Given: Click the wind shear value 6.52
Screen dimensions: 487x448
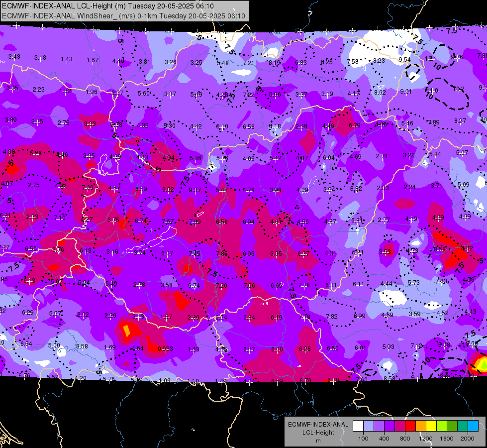Looking at the screenshot, I should 168,189.
